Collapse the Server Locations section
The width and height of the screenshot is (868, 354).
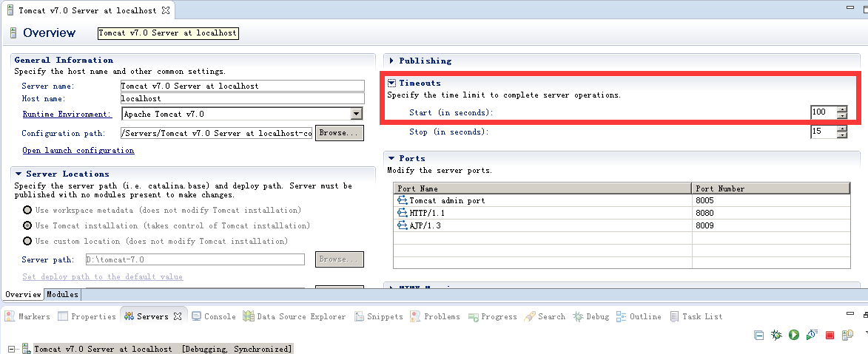coord(18,174)
